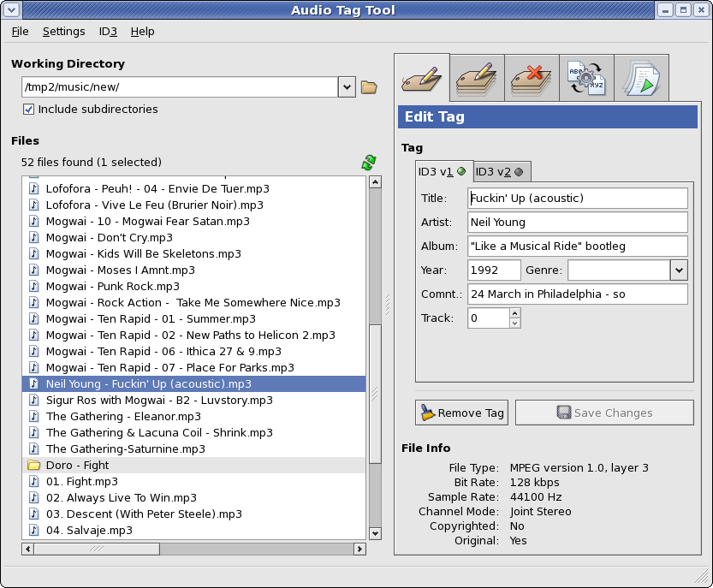
Task: Open the Settings menu
Action: click(x=63, y=32)
